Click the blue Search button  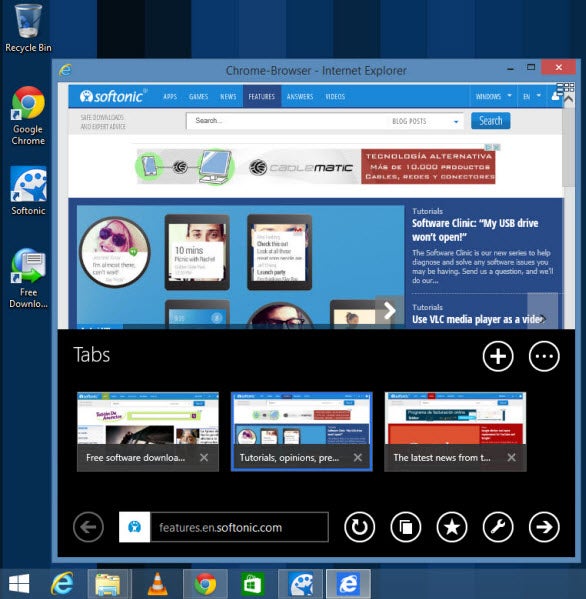pos(490,121)
